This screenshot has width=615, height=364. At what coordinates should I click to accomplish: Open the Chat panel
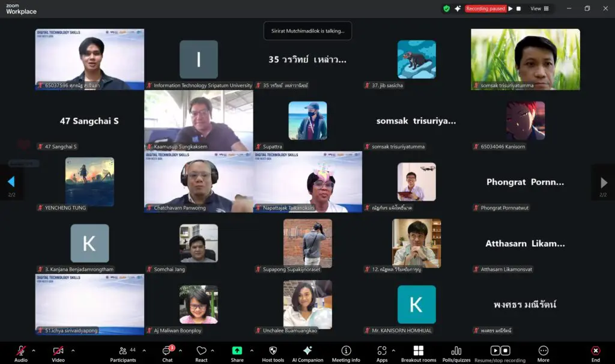[x=168, y=352]
